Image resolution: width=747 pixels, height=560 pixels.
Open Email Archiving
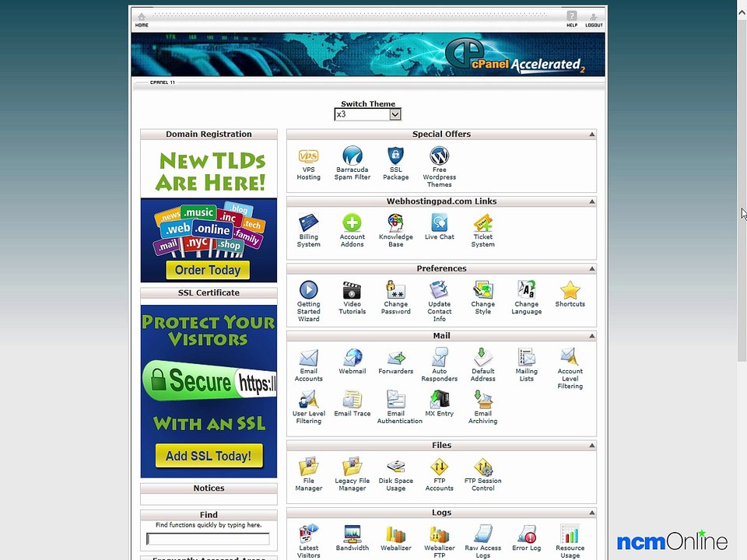click(482, 408)
